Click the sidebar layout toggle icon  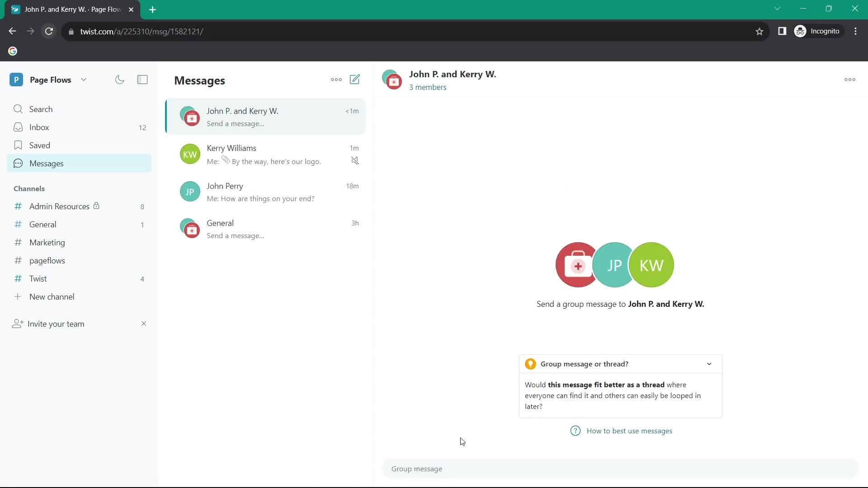coord(142,79)
